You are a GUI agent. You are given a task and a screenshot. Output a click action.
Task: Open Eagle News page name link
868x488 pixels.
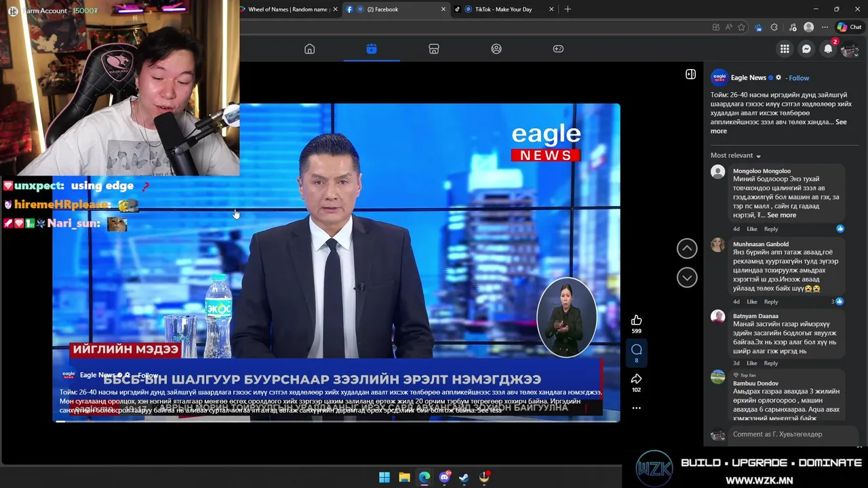[749, 78]
